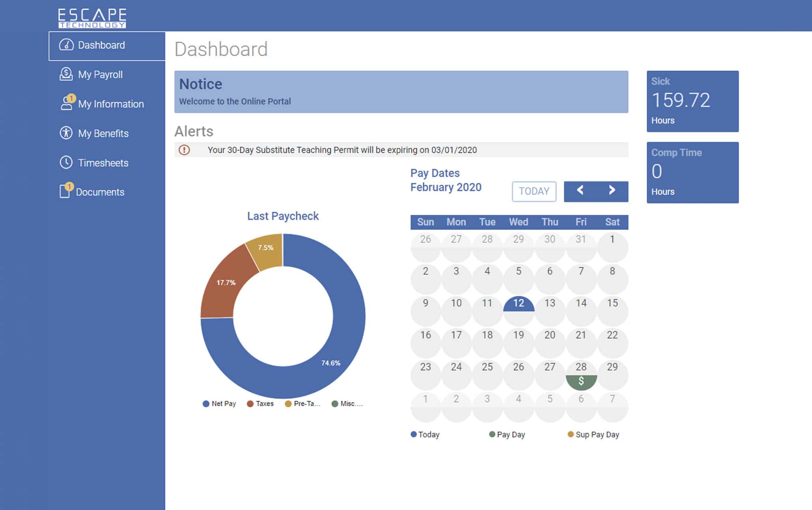Screen dimensions: 812x510
Task: Click the alert warning icon
Action: point(184,150)
